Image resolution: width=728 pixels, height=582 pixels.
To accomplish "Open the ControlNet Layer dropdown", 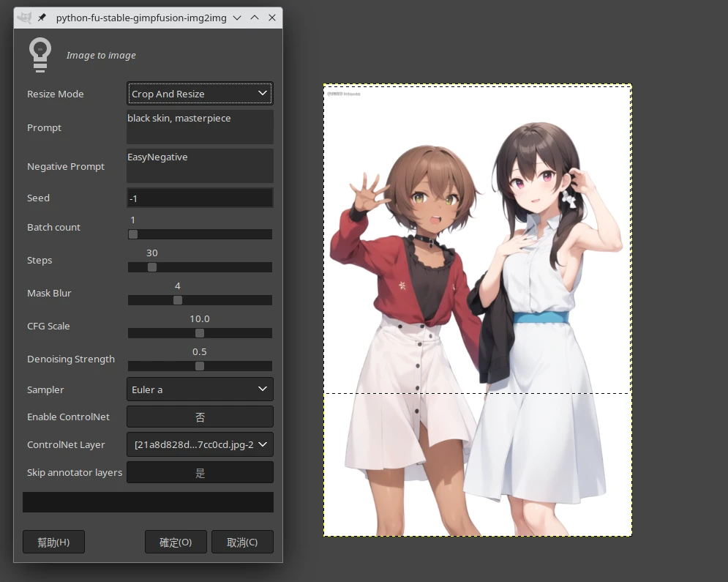I will [x=200, y=444].
